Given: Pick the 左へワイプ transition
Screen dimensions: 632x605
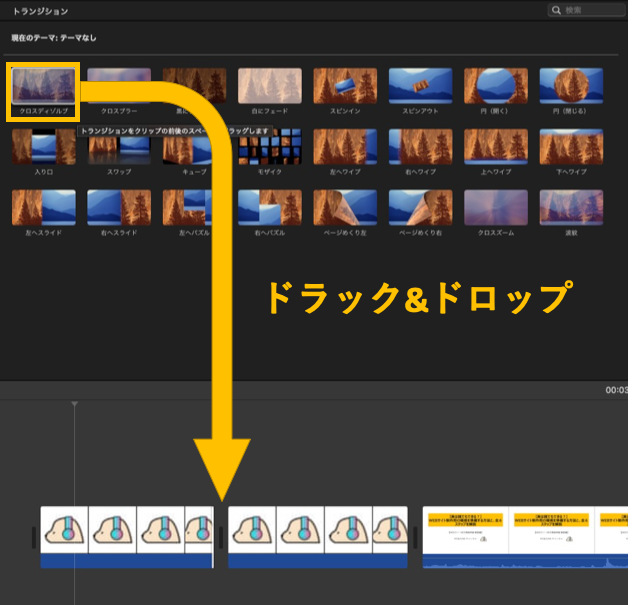Looking at the screenshot, I should [345, 147].
